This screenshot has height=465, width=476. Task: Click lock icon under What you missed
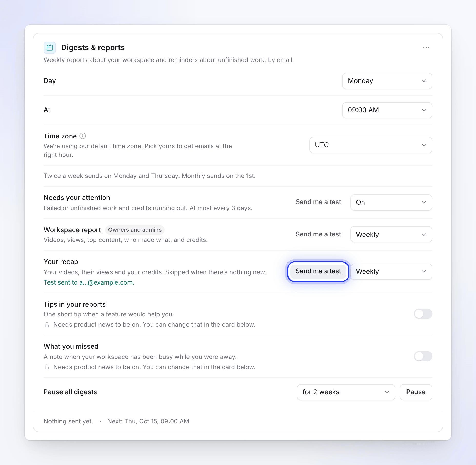pyautogui.click(x=47, y=367)
